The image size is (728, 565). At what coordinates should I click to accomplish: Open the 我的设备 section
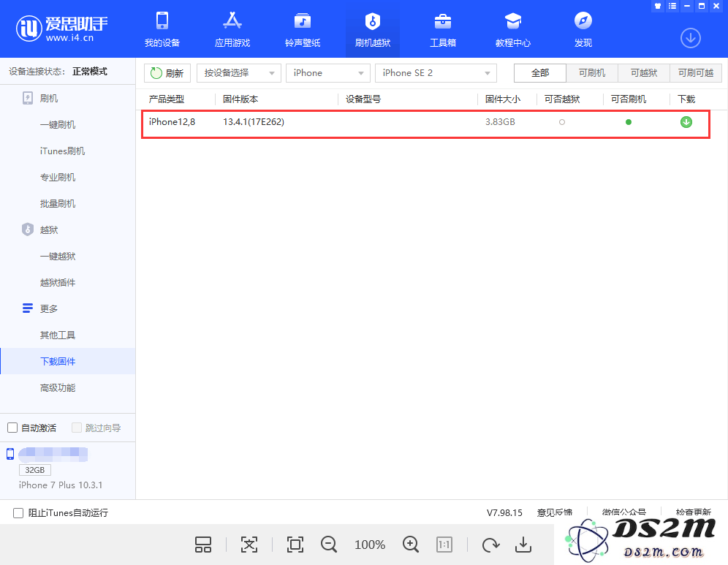pyautogui.click(x=162, y=30)
